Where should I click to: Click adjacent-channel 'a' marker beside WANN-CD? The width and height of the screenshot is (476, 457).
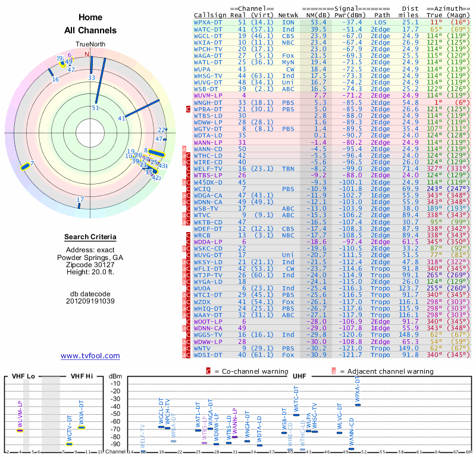click(184, 149)
